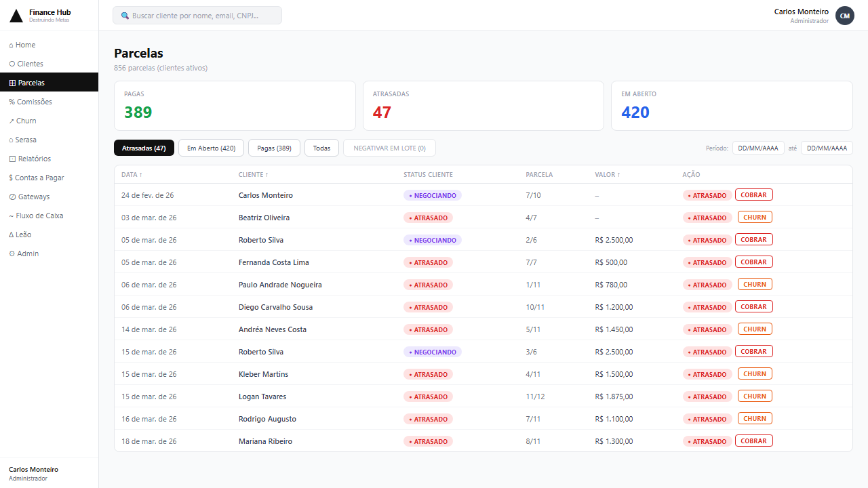This screenshot has height=488, width=868.
Task: Show Todas parcelas filter
Action: tap(321, 148)
